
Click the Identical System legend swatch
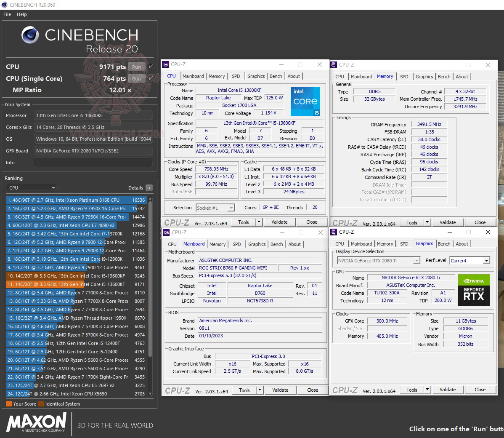coord(41,404)
